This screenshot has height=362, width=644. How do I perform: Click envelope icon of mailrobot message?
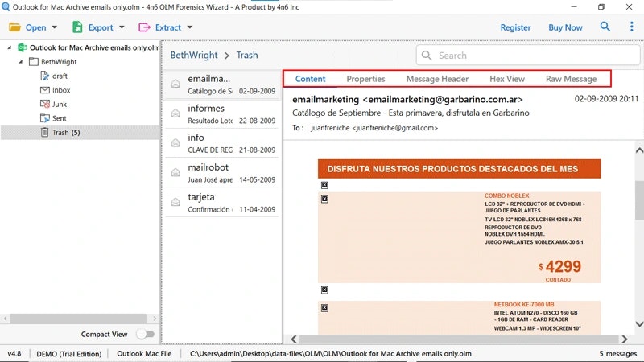click(175, 173)
